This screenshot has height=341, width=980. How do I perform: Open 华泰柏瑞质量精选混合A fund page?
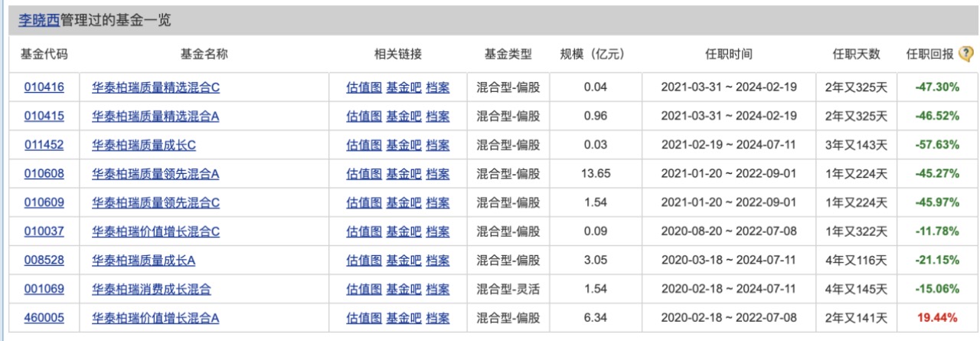pyautogui.click(x=155, y=116)
